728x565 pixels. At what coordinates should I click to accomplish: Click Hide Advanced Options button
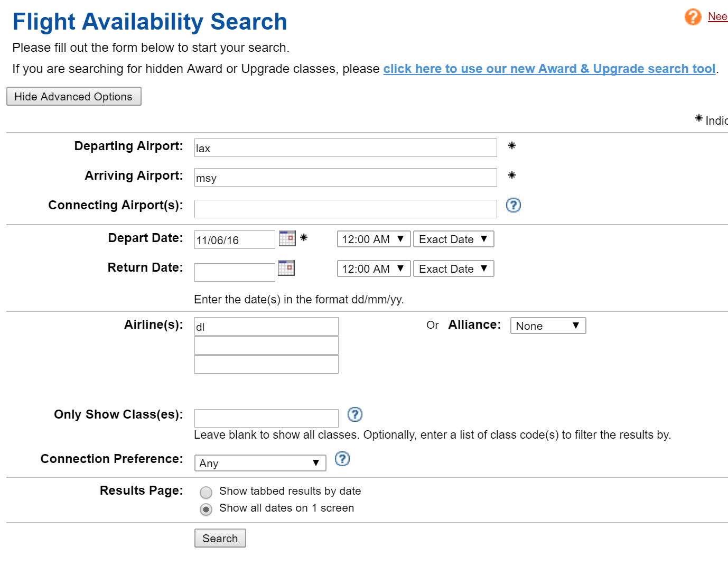point(73,96)
